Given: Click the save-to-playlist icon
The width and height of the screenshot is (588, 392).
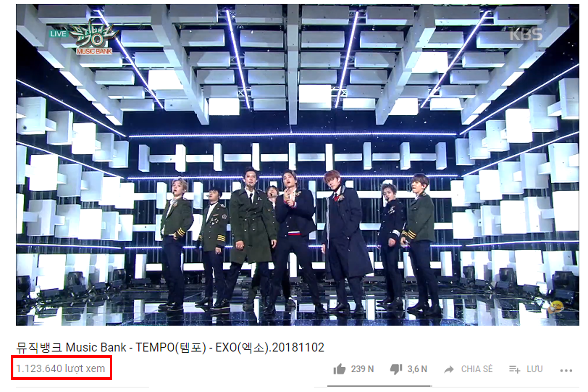Looking at the screenshot, I should pos(514,369).
